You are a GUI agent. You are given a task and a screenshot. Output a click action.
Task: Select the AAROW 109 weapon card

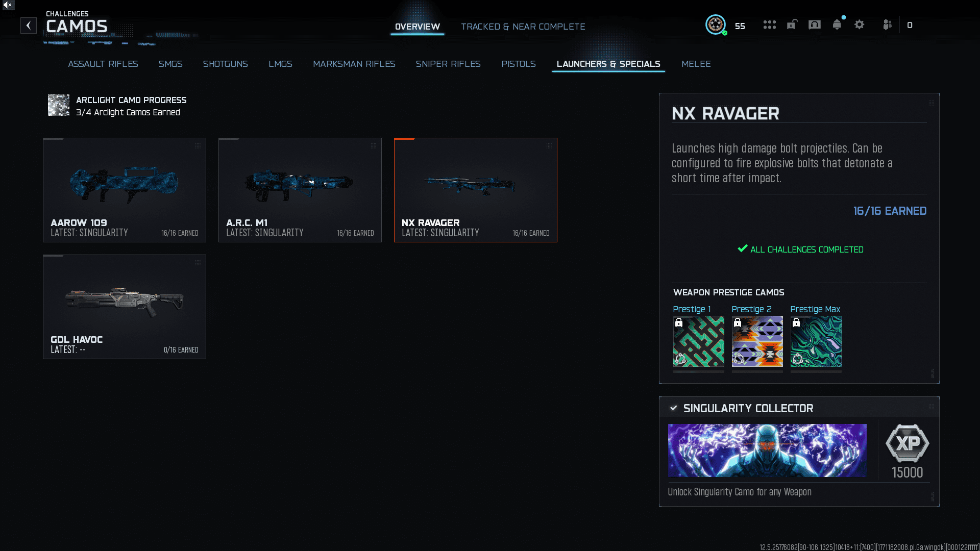[125, 190]
